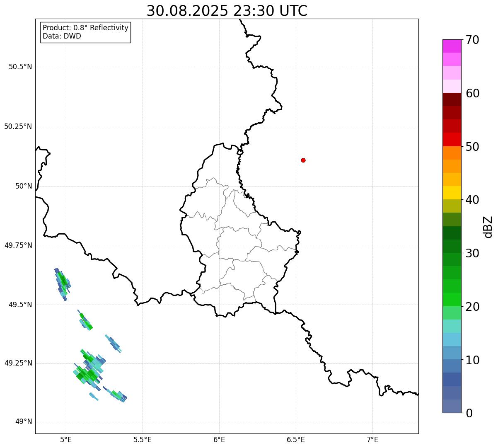
Task: Click the dBZ colorbar axis label
Action: click(488, 227)
